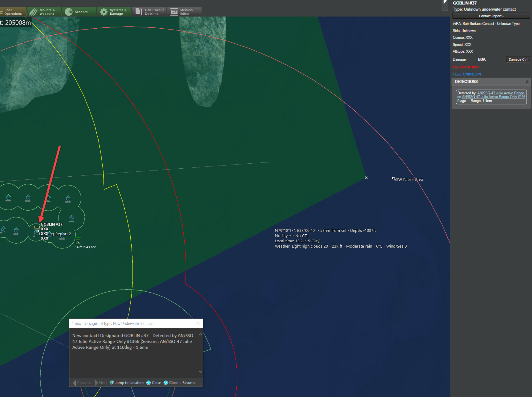The width and height of the screenshot is (532, 397).
Task: Select the white X reference point marker
Action: [366, 178]
